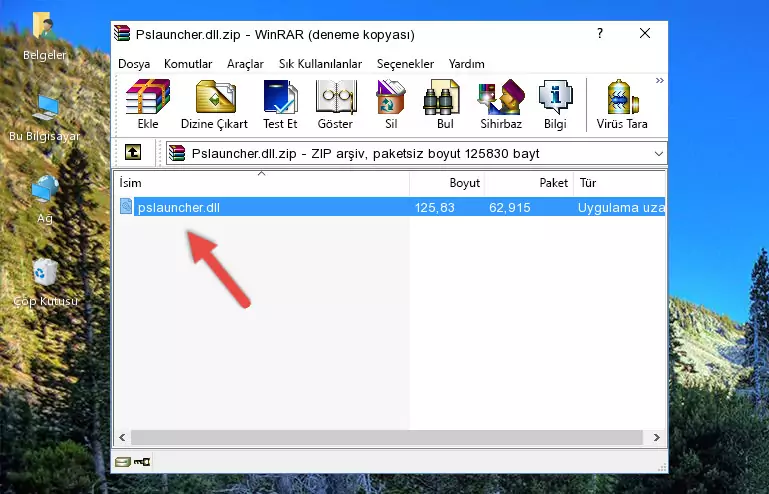Open the Göster view icon
The width and height of the screenshot is (769, 494).
[x=335, y=104]
